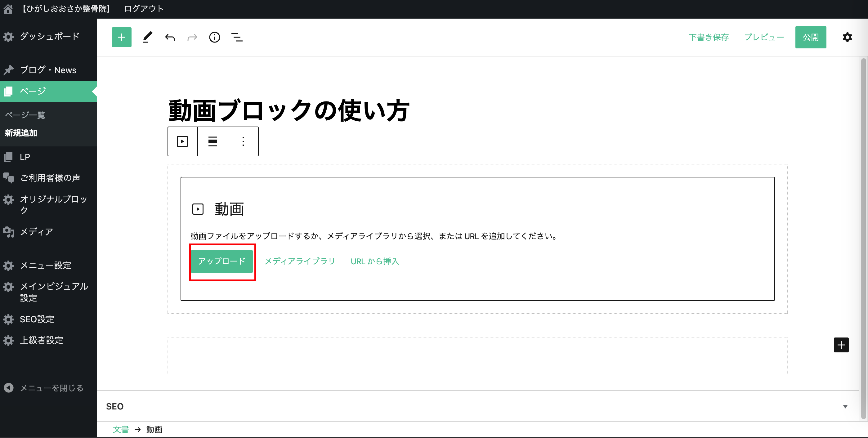Click black plus inserter button at right
This screenshot has width=868, height=438.
(841, 345)
